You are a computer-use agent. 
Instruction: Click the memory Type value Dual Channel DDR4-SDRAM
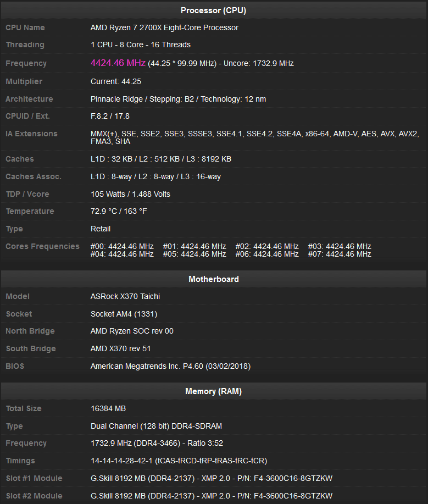(x=156, y=426)
